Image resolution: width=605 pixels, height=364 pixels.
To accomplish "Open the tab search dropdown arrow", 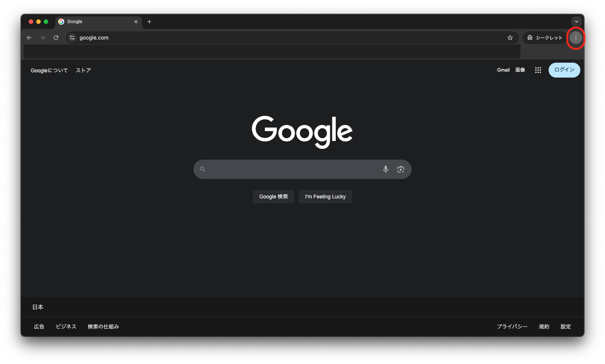I will 576,22.
